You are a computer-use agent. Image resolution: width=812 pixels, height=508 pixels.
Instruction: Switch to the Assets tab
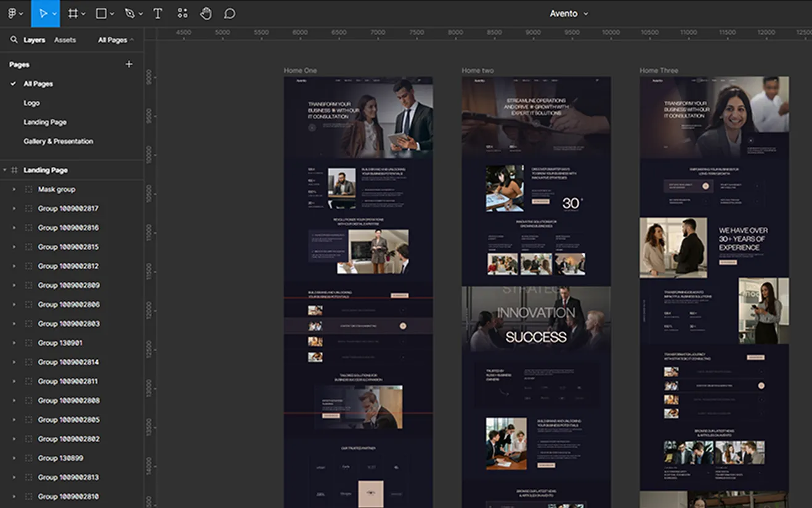pyautogui.click(x=65, y=40)
